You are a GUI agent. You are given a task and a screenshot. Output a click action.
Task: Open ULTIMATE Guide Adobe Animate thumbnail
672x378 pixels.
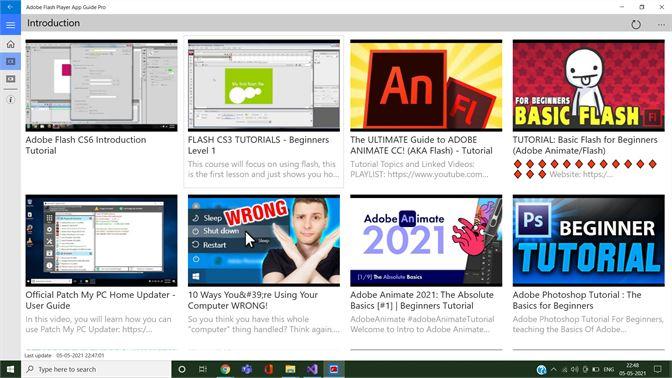click(x=426, y=86)
